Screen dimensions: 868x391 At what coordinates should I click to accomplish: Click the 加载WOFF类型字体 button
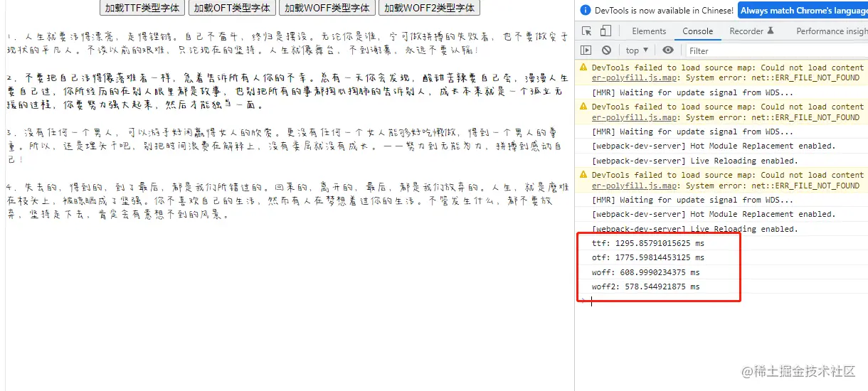click(x=327, y=8)
